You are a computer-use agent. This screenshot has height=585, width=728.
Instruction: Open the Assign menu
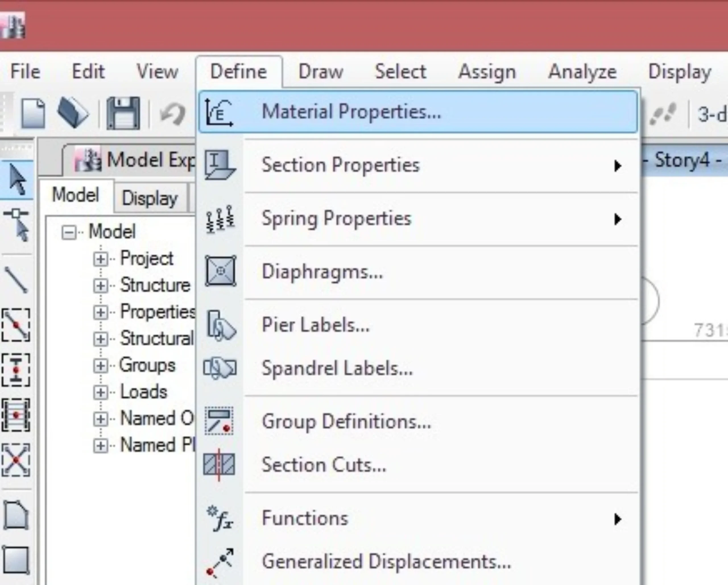coord(487,72)
